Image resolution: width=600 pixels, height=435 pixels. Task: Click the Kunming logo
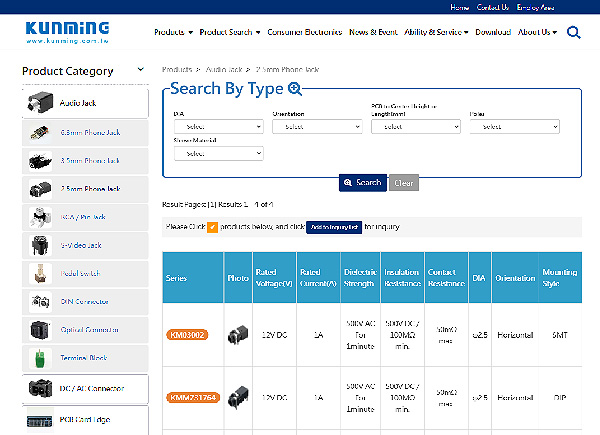[x=62, y=33]
